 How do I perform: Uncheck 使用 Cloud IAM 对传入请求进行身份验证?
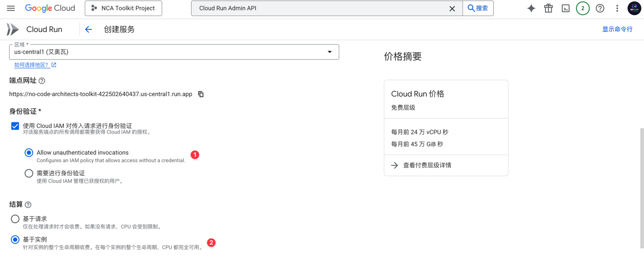click(x=15, y=126)
